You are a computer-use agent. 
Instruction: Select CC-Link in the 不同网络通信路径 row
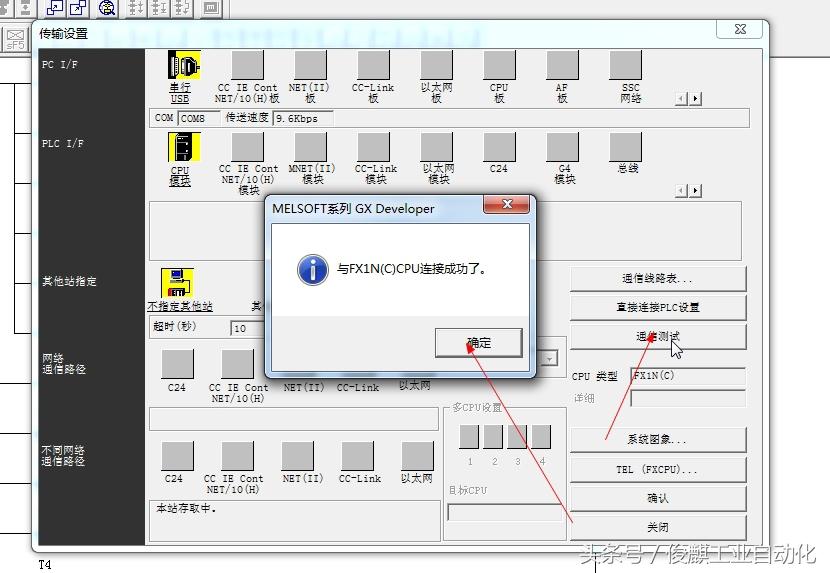(x=357, y=456)
